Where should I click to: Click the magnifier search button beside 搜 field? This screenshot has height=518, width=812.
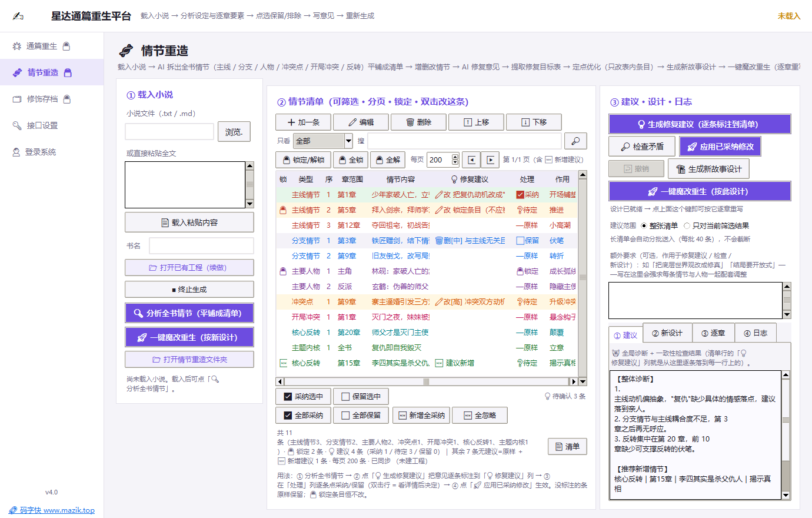tap(575, 141)
